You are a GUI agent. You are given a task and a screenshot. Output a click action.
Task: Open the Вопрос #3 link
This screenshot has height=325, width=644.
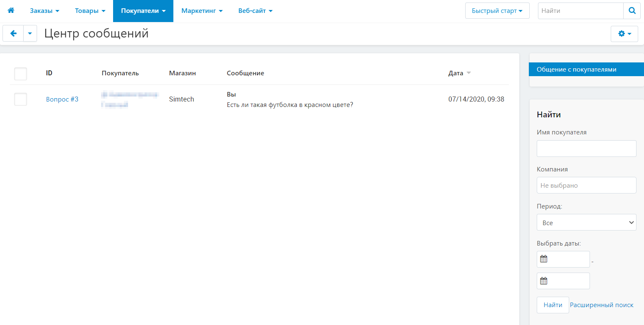click(62, 99)
